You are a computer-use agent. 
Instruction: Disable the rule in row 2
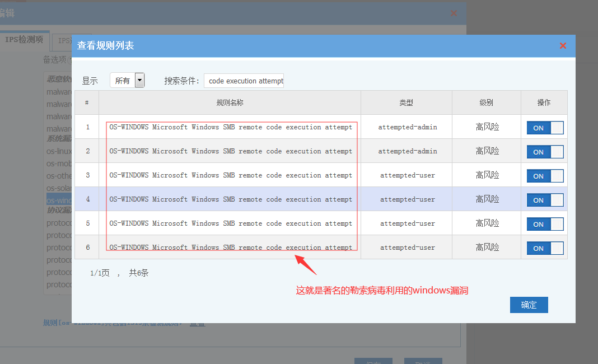point(545,152)
